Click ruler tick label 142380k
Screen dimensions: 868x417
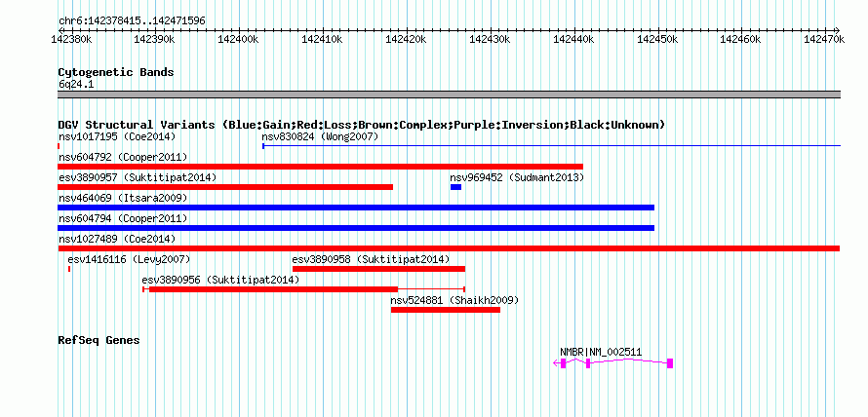tap(69, 39)
